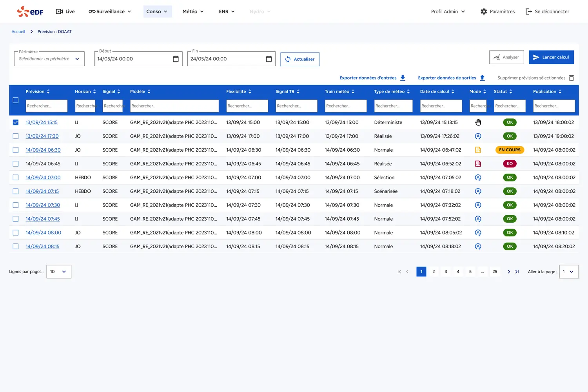
Task: Uncheck the 13/09/24 15:15 forecast row
Action: pos(16,122)
